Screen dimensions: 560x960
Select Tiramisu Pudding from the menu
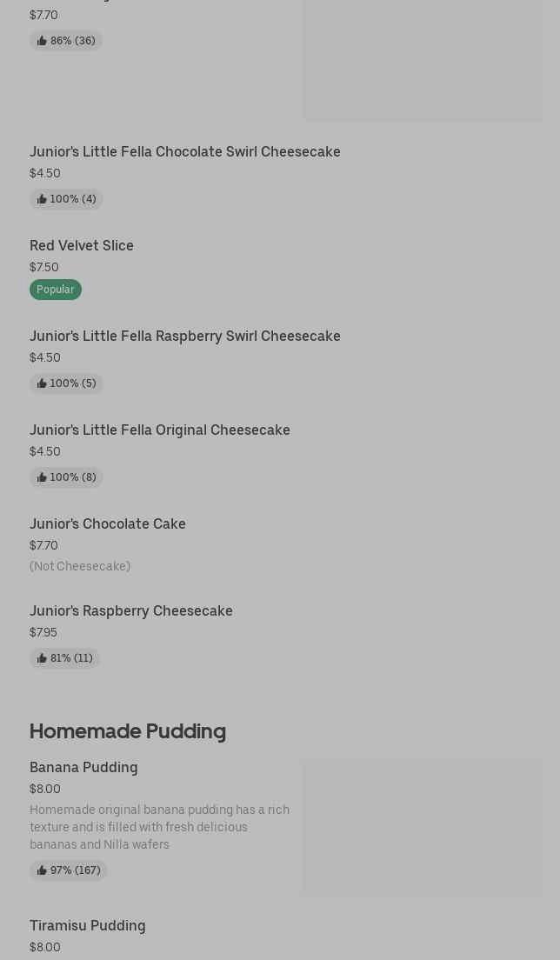pyautogui.click(x=88, y=925)
